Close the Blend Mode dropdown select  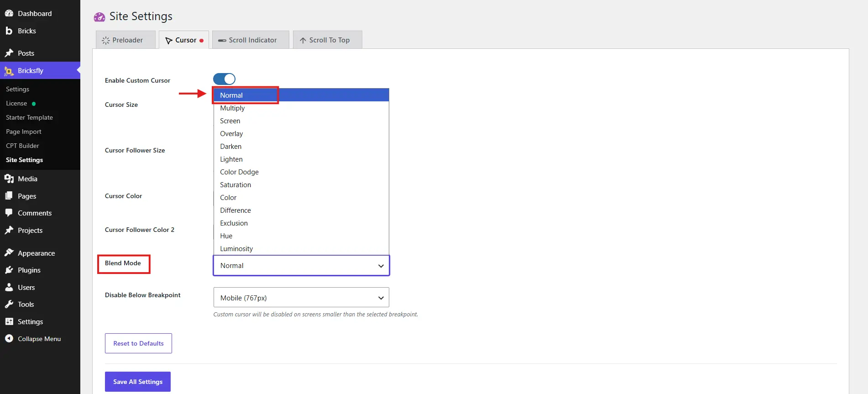(x=301, y=265)
